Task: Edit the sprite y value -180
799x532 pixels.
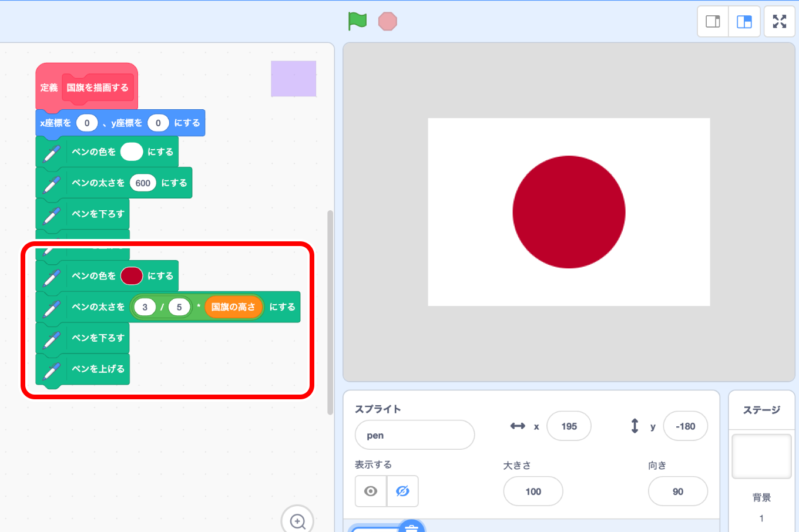Action: point(685,426)
